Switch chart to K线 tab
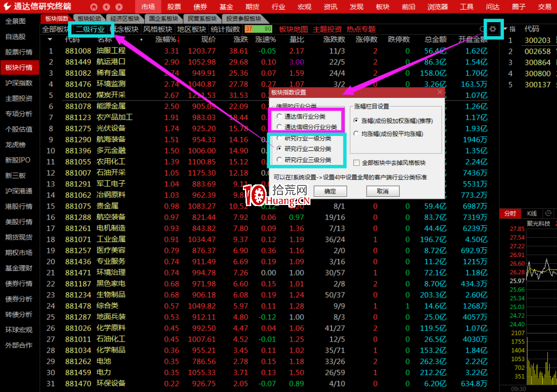 pyautogui.click(x=532, y=213)
